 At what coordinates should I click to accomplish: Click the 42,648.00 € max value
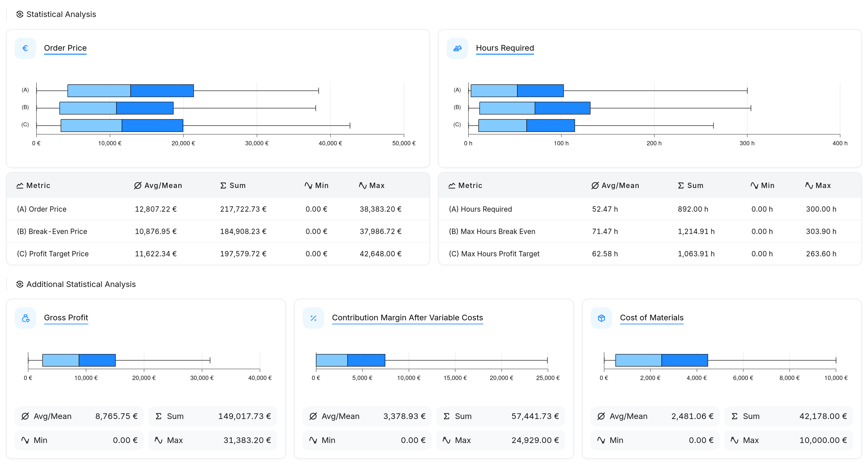click(x=380, y=254)
